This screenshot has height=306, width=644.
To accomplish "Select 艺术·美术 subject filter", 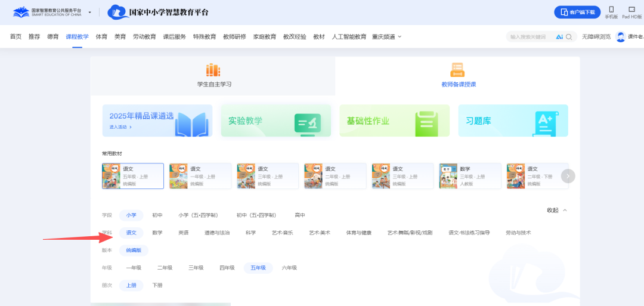I will (x=320, y=233).
